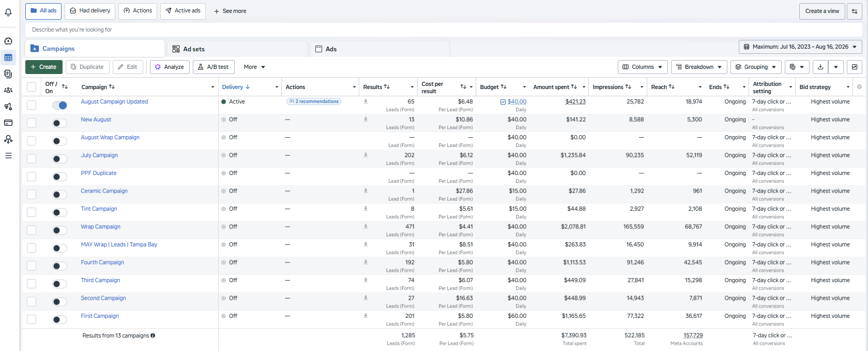Select the Had delivery filter tab
Screen dimensions: 868x351
[90, 11]
